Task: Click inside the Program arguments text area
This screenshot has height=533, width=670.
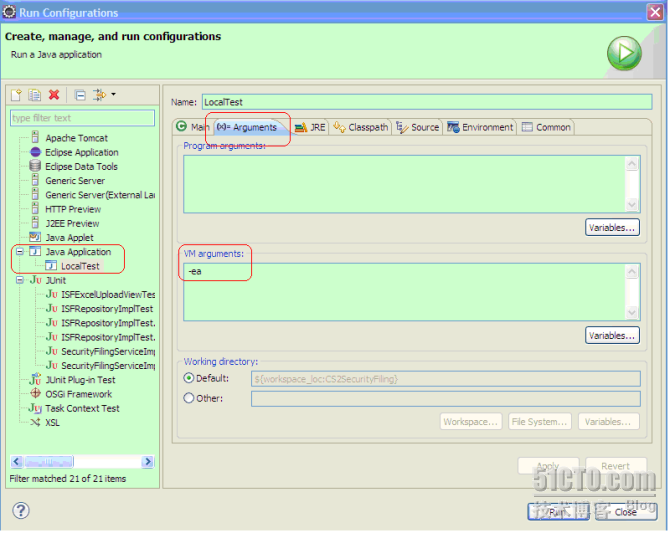Action: 404,184
